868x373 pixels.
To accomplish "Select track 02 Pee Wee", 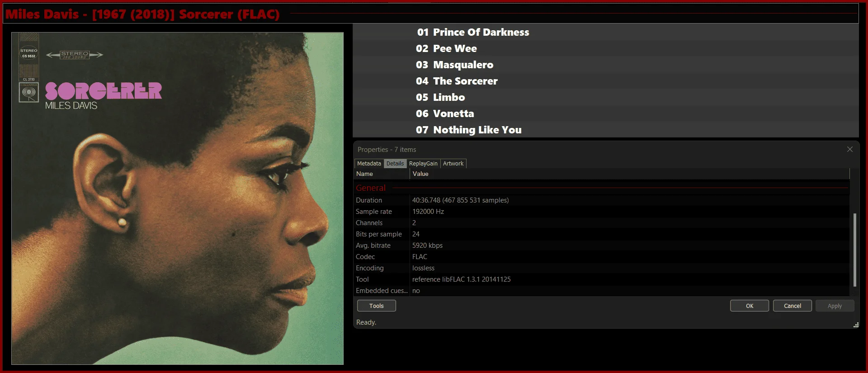I will tap(606, 48).
